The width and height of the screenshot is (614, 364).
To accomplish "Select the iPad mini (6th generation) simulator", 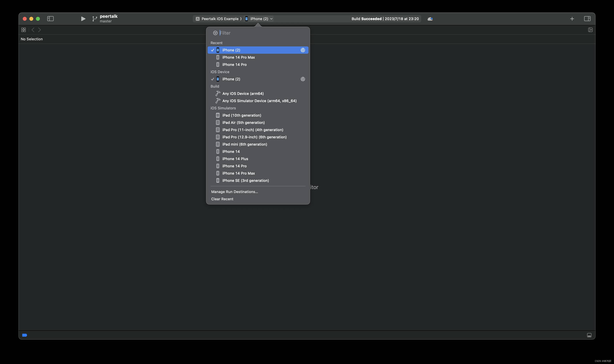I will click(258, 144).
